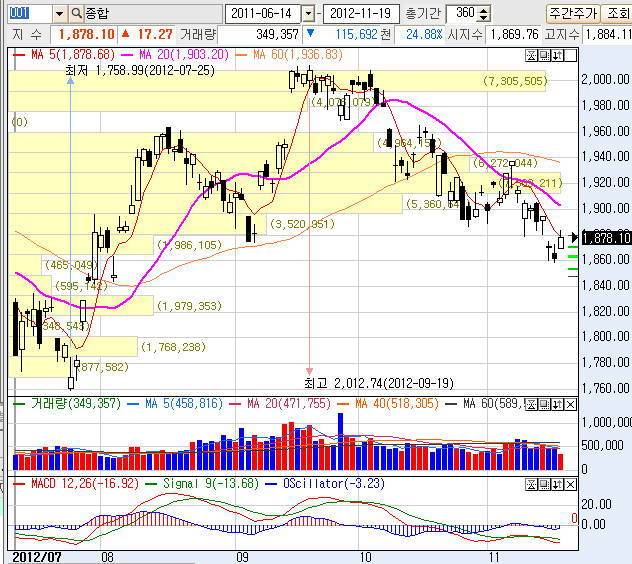Click the volume profile label (1,979,353)
The height and width of the screenshot is (564, 632).
tap(189, 306)
